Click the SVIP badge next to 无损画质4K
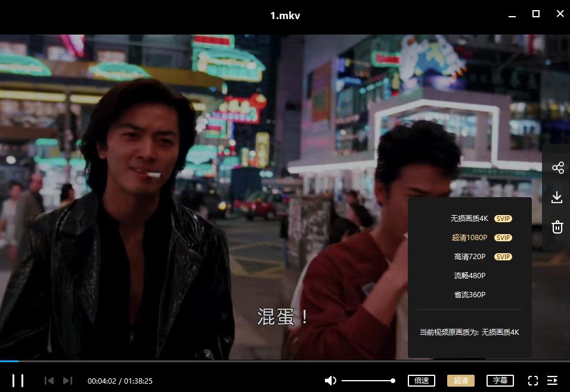This screenshot has width=570, height=392. 503,219
